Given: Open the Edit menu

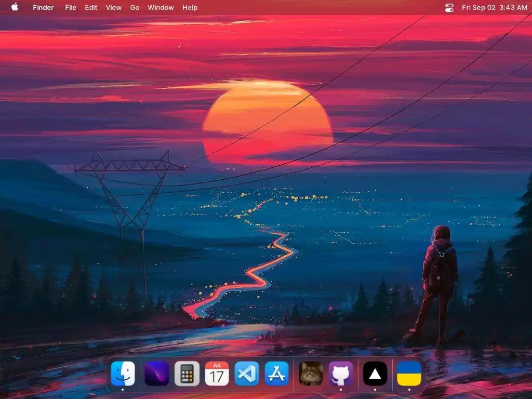Looking at the screenshot, I should (x=91, y=7).
